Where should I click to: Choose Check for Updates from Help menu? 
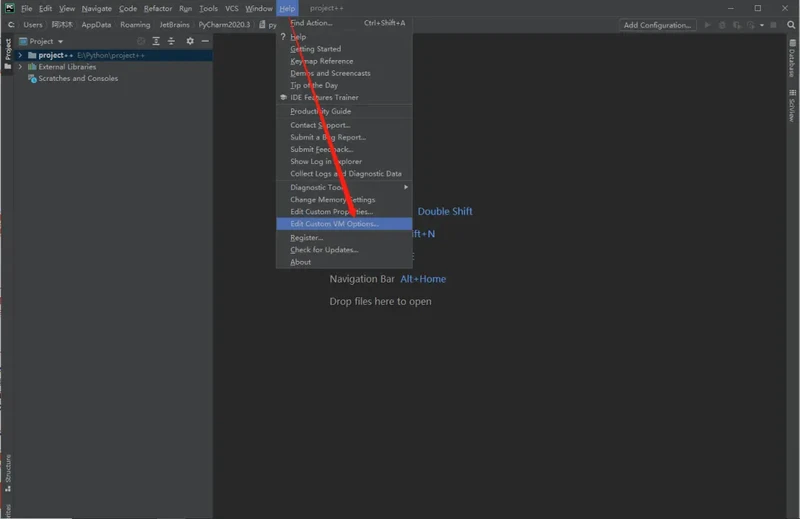pyautogui.click(x=323, y=250)
